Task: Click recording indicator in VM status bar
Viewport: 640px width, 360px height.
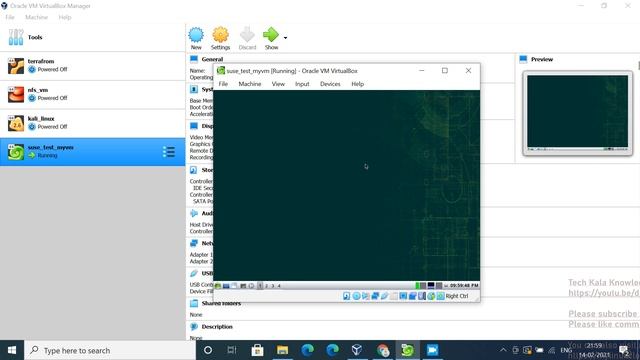Action: tap(413, 296)
